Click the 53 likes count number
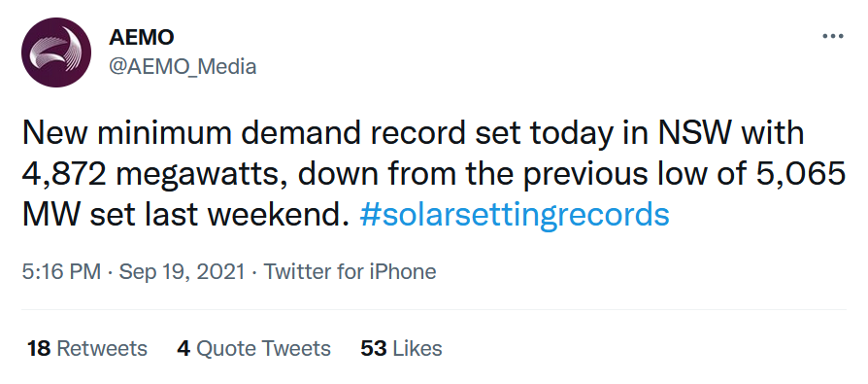Viewport: 868px width, 384px height. tap(373, 349)
